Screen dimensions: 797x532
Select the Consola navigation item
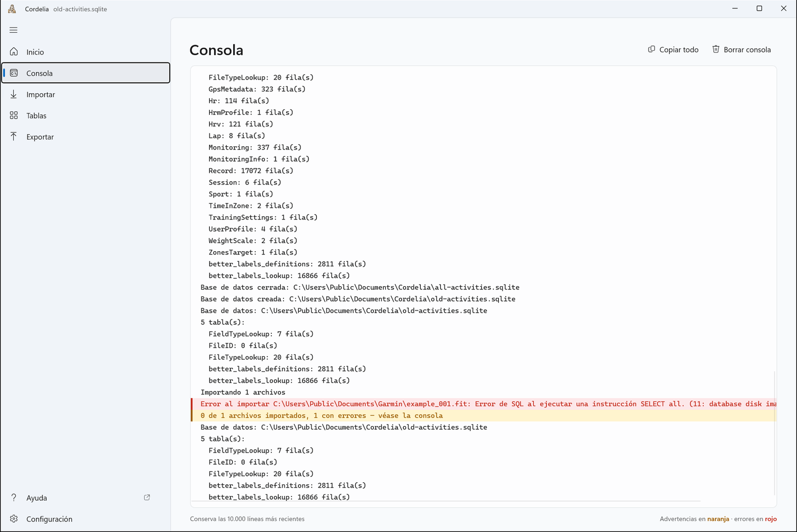(86, 73)
